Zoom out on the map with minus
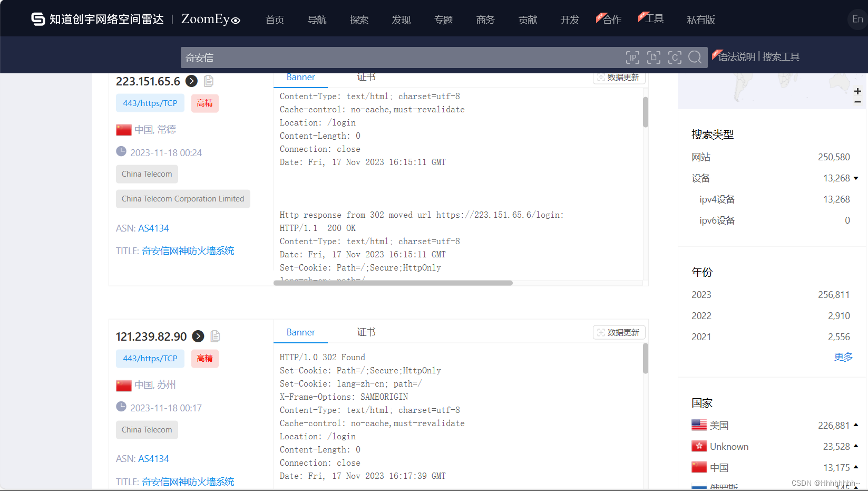Image resolution: width=868 pixels, height=491 pixels. coord(857,102)
